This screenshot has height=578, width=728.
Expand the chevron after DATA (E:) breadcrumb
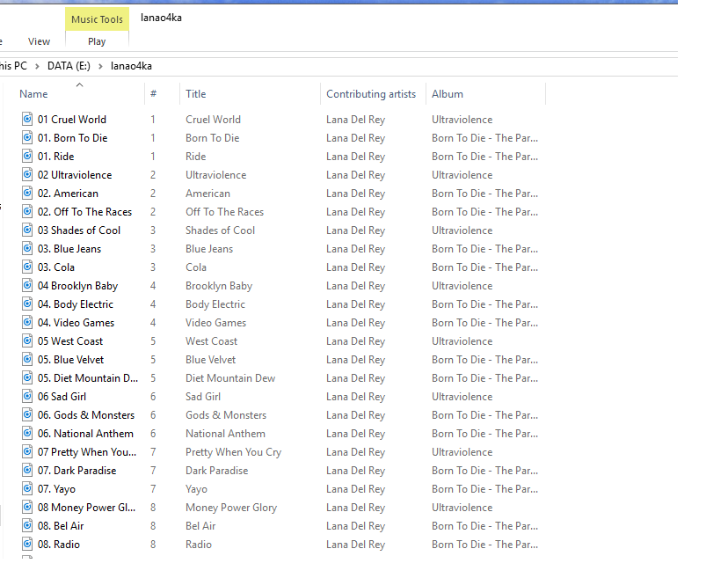[x=100, y=67]
